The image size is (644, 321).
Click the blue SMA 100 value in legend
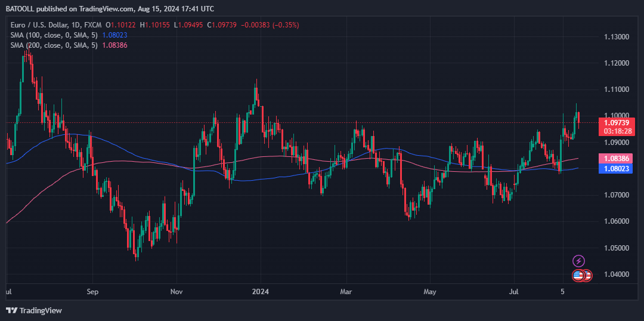(115, 35)
